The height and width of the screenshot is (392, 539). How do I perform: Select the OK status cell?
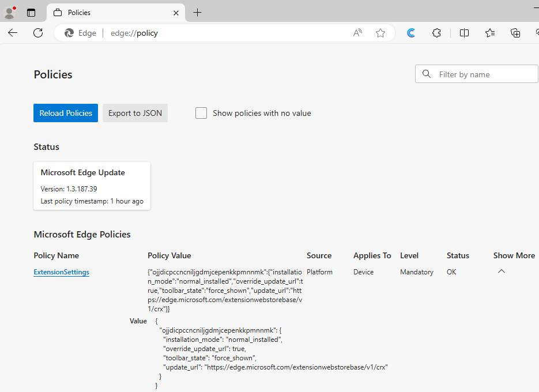[x=451, y=272]
